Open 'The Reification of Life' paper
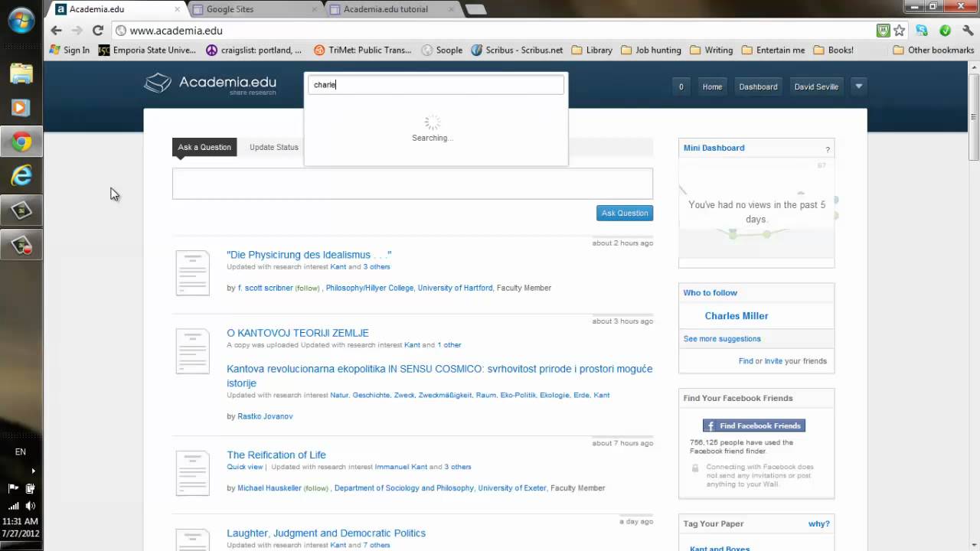 276,455
